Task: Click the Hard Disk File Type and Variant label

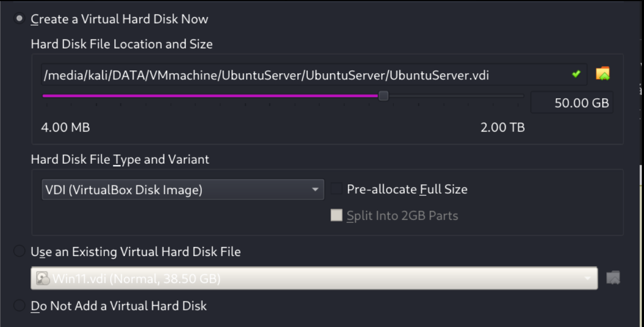Action: pyautogui.click(x=120, y=159)
